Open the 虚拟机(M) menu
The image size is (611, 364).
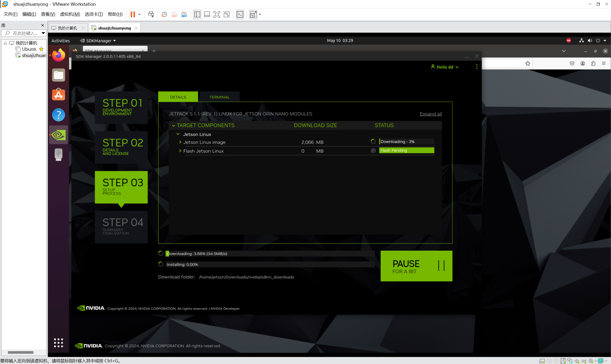[70, 14]
